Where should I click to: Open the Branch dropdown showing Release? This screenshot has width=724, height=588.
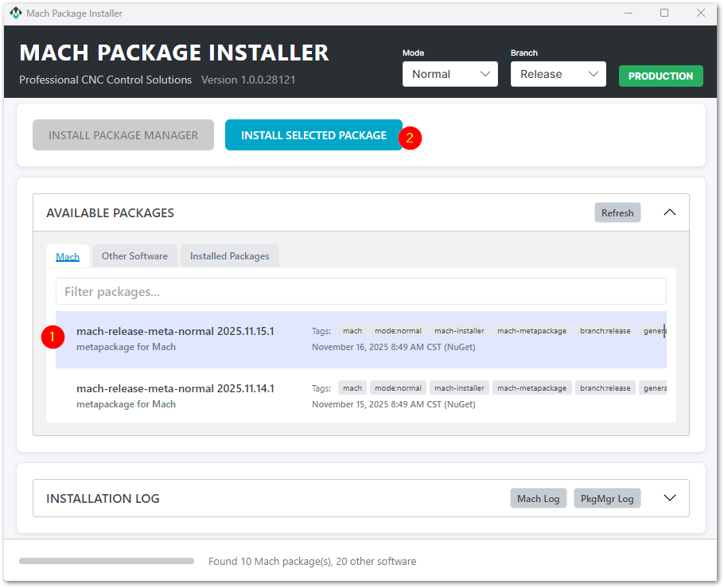coord(559,74)
